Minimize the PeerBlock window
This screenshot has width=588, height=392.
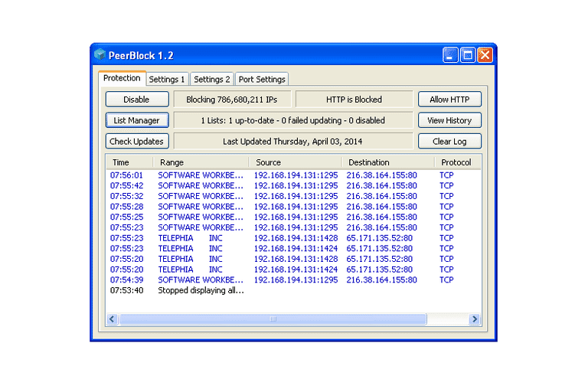pos(450,55)
